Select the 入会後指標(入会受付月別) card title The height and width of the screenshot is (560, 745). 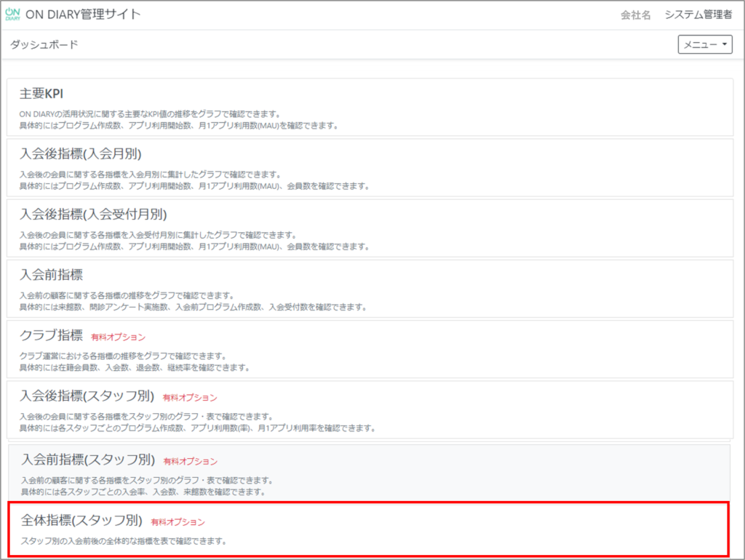tap(93, 214)
